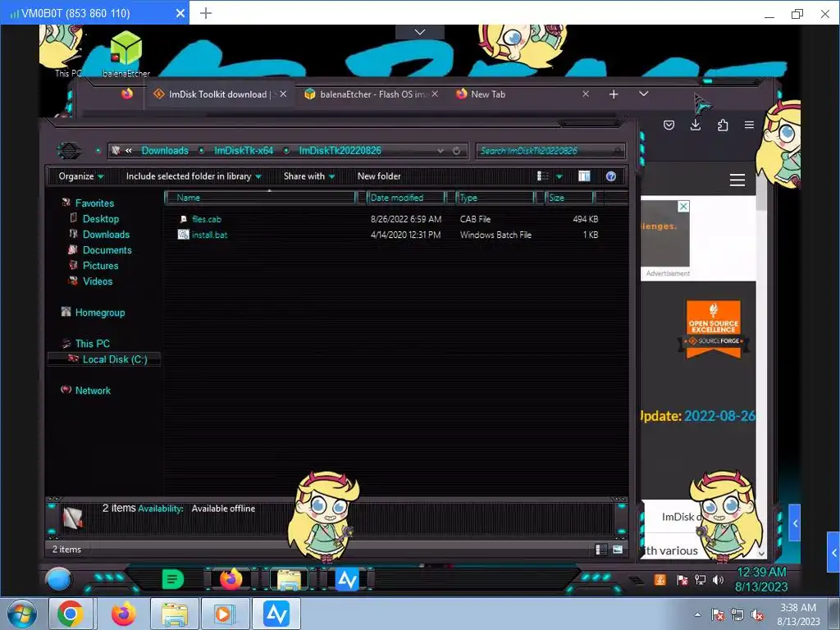
Task: Close the advertisement with X icon
Action: tap(683, 206)
